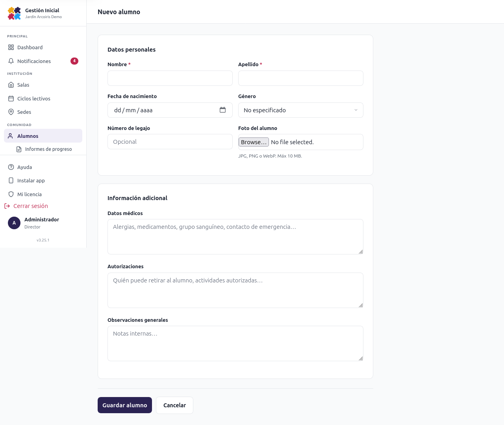Click the Notificaciones bell icon

coord(11,61)
